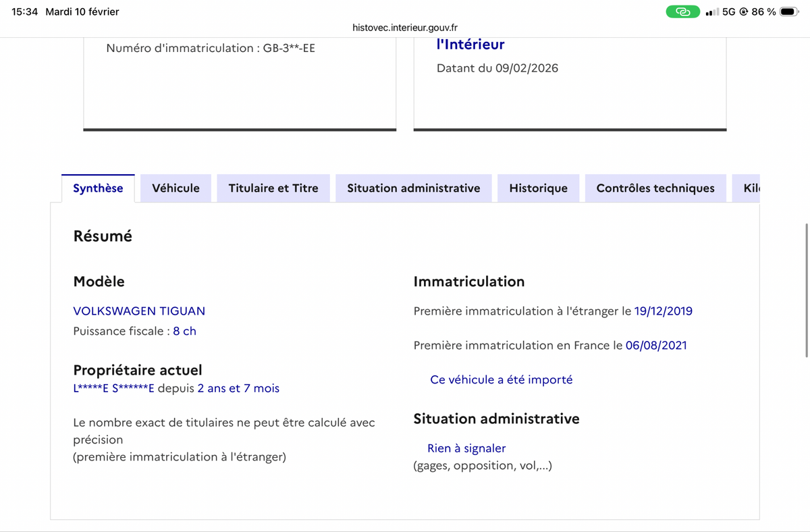The height and width of the screenshot is (532, 810).
Task: Tap the 86 % battery percentage
Action: coord(763,11)
